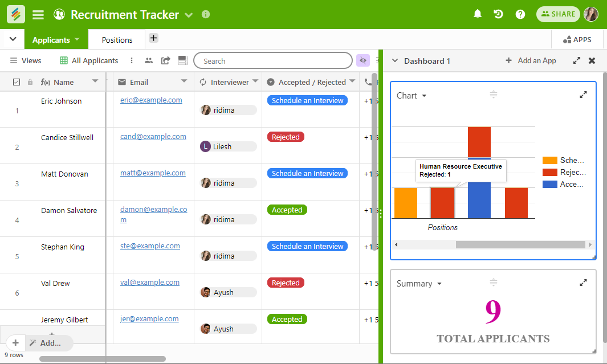The image size is (607, 364).
Task: Click the red Rejec... legend swatch
Action: tap(549, 172)
